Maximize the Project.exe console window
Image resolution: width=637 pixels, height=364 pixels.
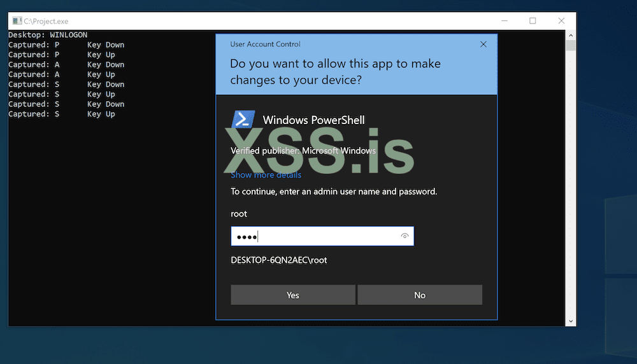click(533, 21)
